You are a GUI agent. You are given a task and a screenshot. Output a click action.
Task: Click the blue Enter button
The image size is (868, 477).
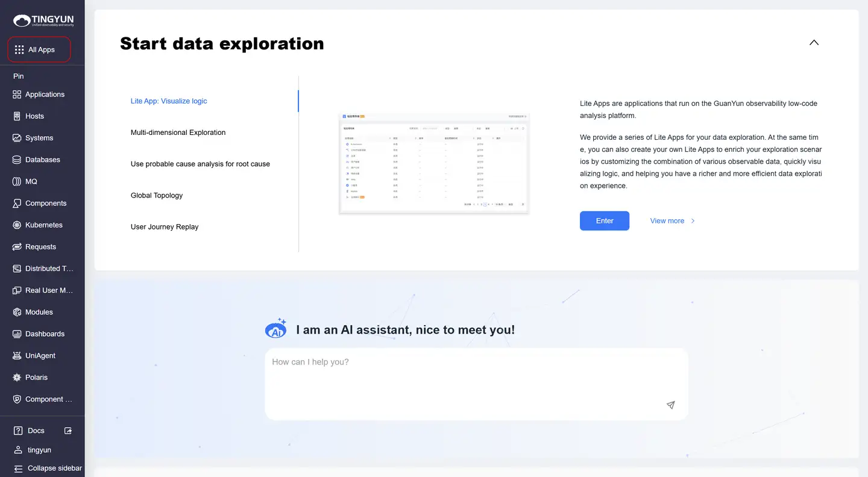click(604, 221)
